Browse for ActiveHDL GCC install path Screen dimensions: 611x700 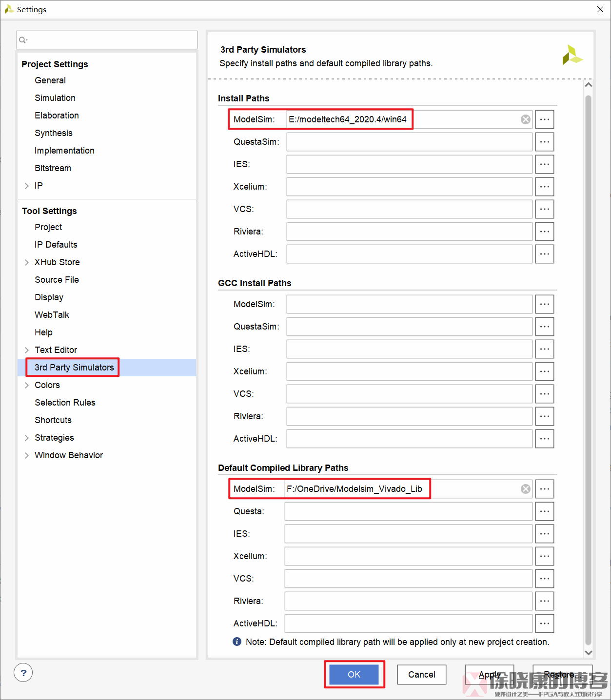click(x=545, y=439)
